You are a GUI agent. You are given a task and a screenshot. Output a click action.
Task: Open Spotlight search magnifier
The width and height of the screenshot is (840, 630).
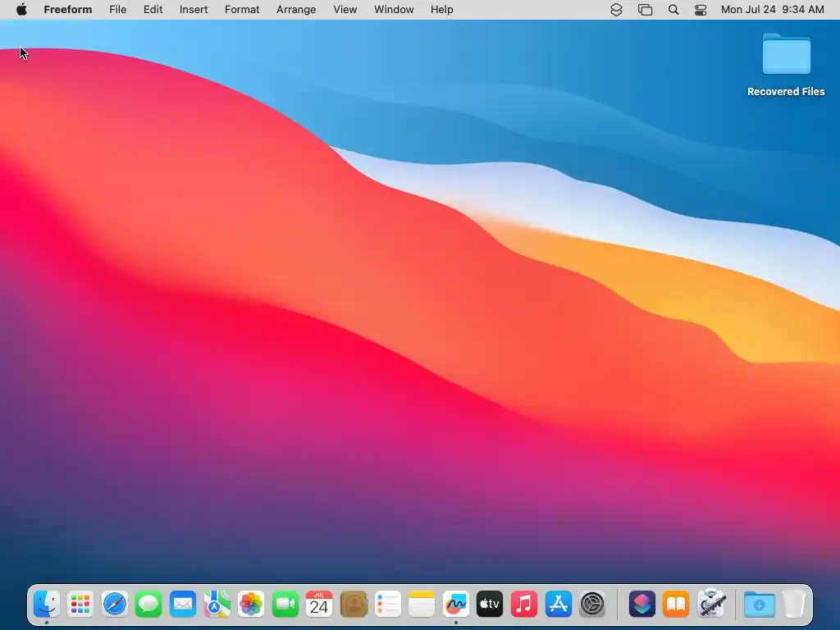click(673, 10)
